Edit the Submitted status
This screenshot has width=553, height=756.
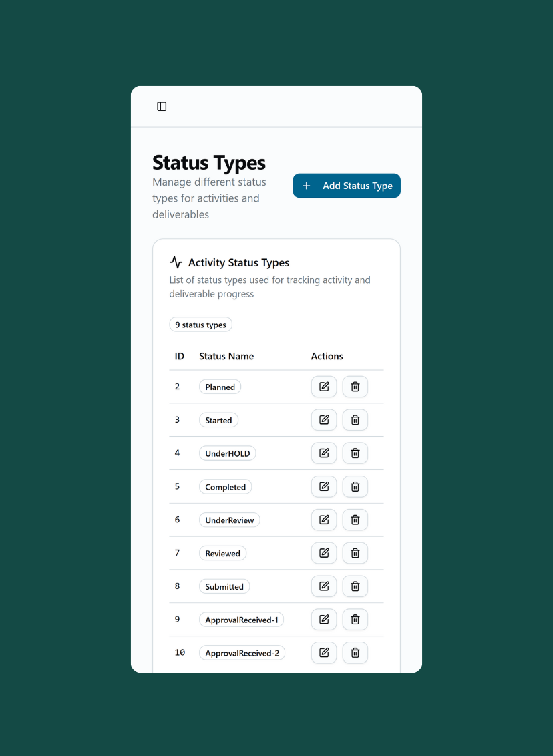click(324, 586)
